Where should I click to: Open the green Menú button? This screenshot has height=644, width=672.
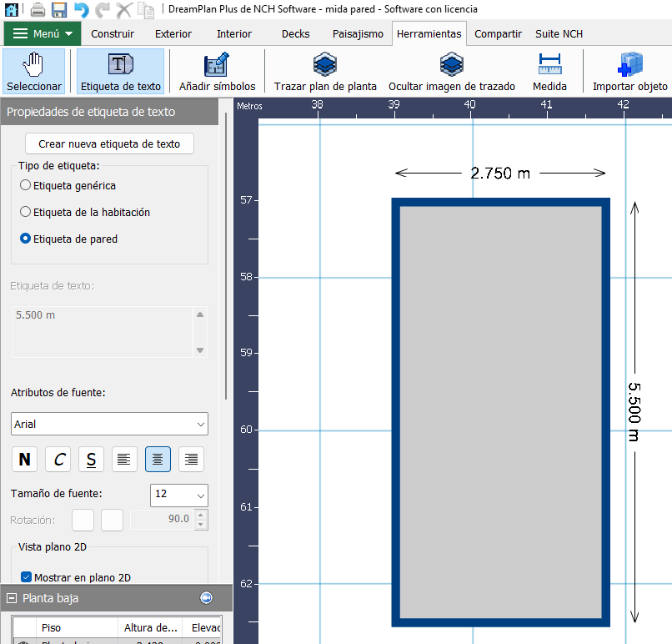click(43, 34)
